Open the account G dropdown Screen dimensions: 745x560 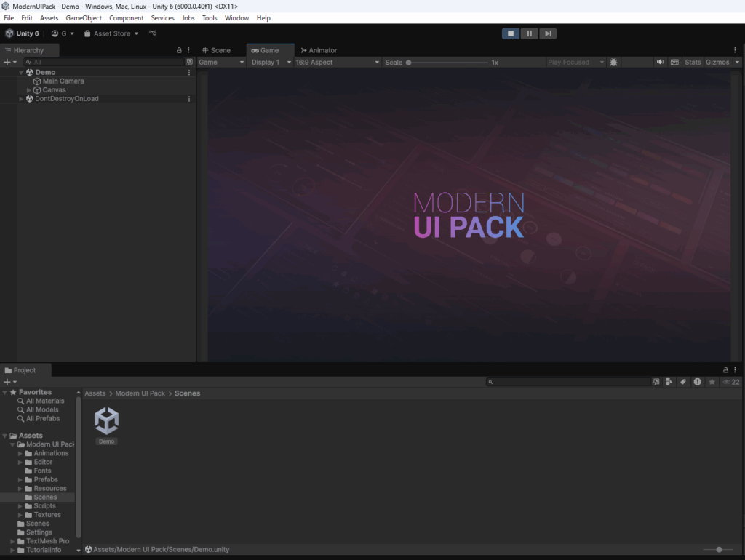pyautogui.click(x=63, y=33)
